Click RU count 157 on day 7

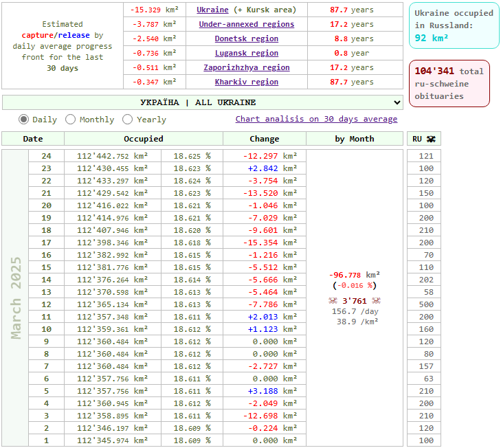[426, 366]
